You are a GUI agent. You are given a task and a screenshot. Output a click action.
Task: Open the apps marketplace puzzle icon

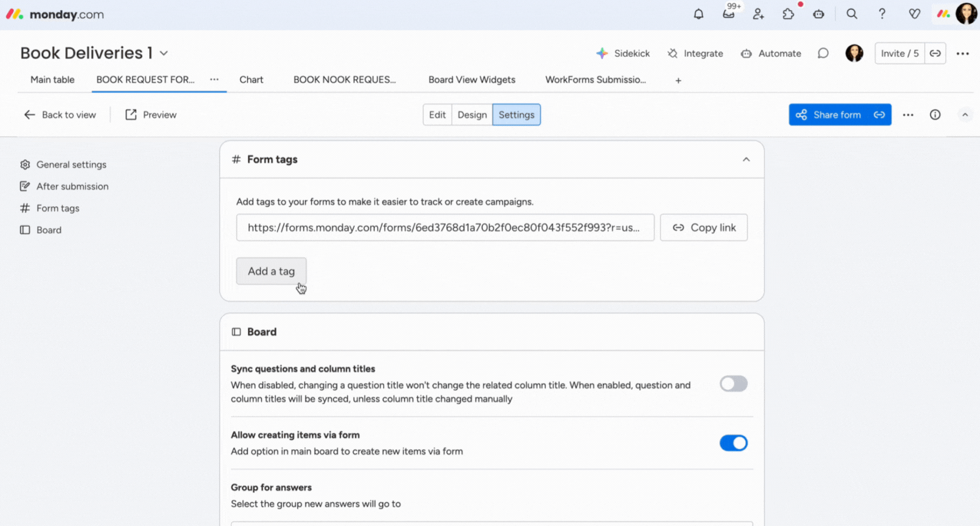pos(788,14)
